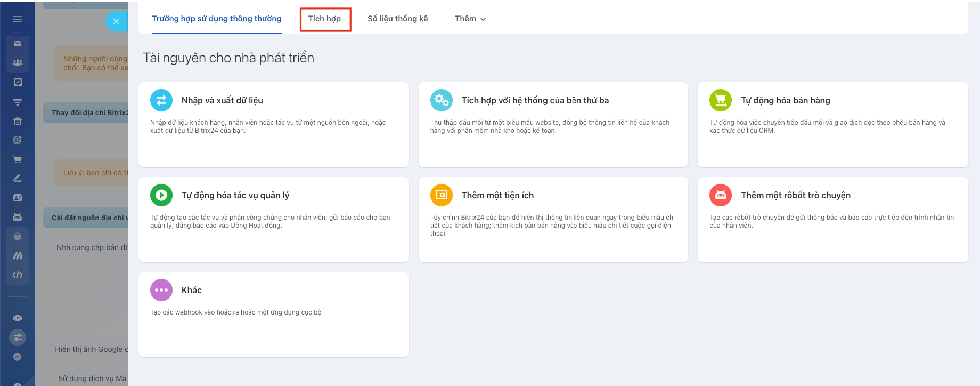
Task: Click the mail envelope sidebar icon
Action: (x=18, y=44)
